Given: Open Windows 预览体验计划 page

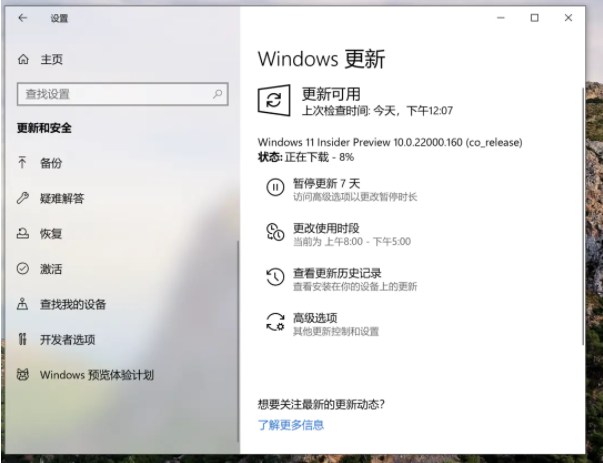Looking at the screenshot, I should click(97, 375).
